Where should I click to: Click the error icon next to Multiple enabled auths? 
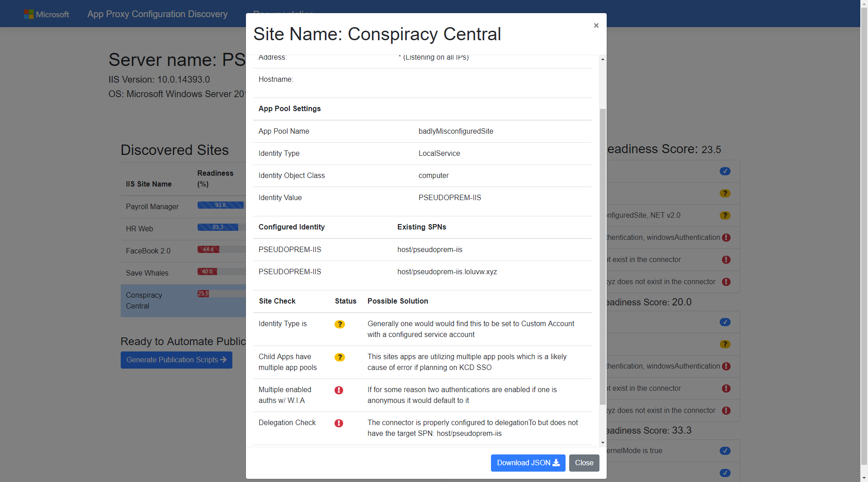339,390
